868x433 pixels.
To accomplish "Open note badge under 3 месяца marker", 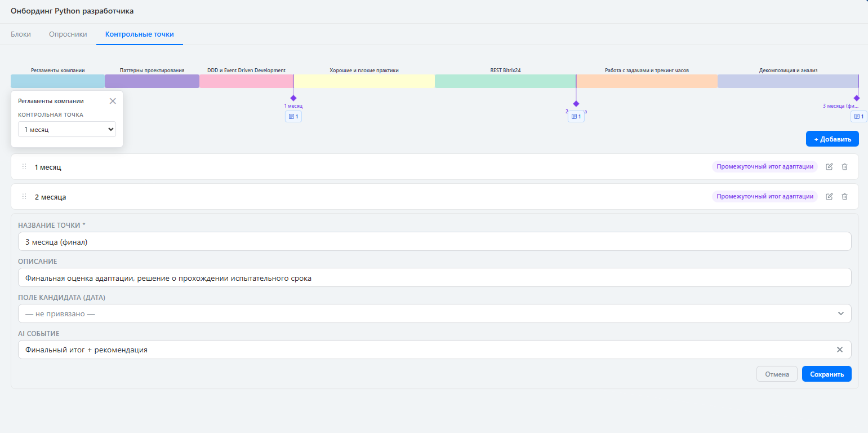I will tap(858, 117).
